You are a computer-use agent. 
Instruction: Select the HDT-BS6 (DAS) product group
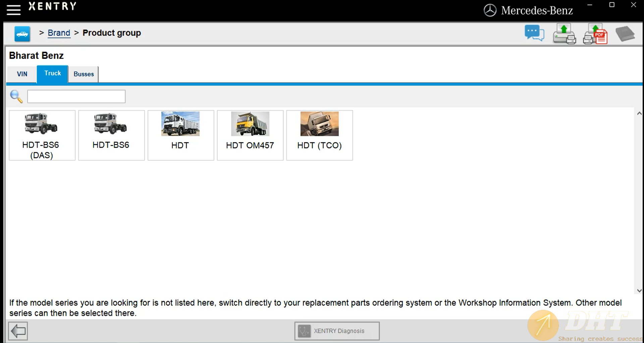pos(42,135)
